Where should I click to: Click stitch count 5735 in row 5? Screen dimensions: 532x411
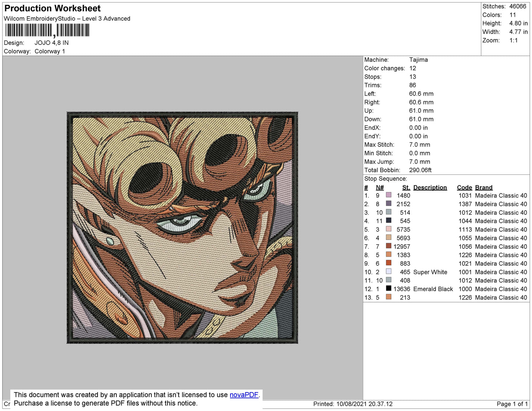pyautogui.click(x=403, y=229)
